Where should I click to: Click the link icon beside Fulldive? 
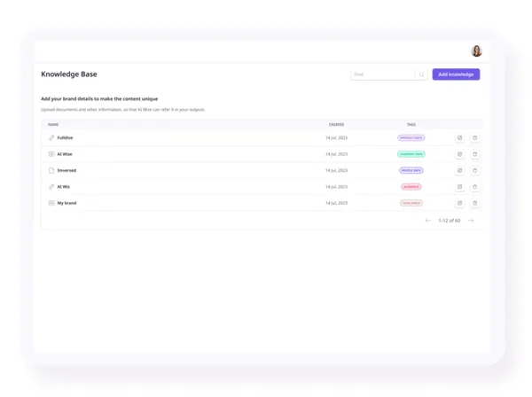tap(51, 138)
